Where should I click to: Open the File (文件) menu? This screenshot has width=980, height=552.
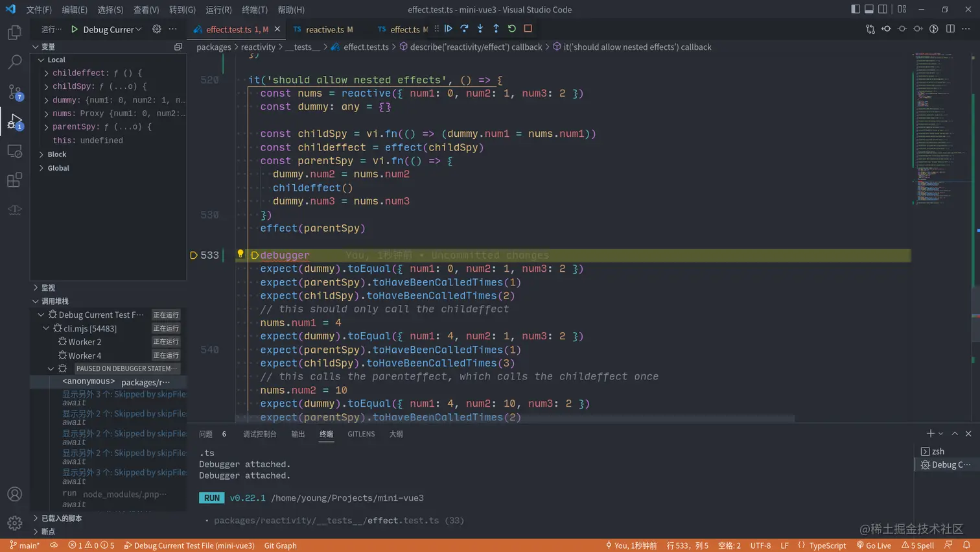tap(39, 10)
